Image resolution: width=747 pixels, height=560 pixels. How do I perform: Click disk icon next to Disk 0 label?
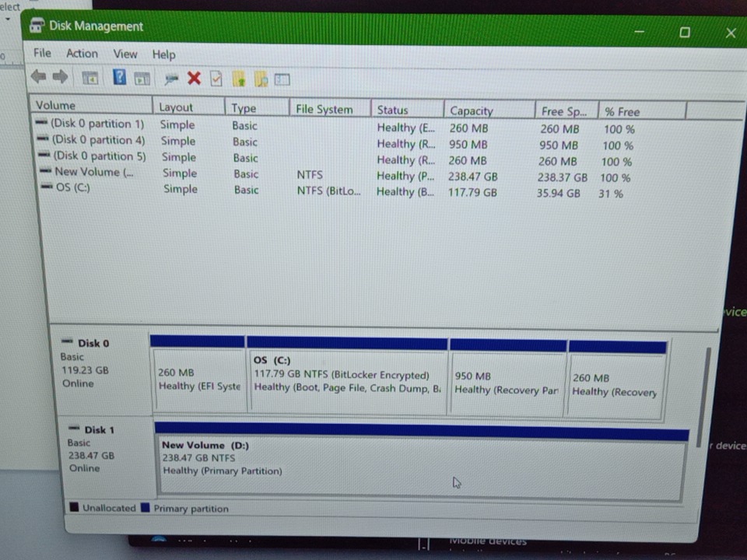(x=67, y=341)
